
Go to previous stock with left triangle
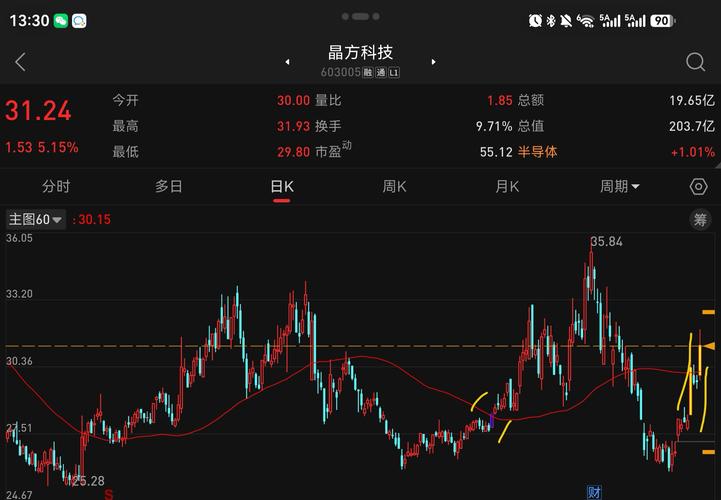click(x=287, y=62)
